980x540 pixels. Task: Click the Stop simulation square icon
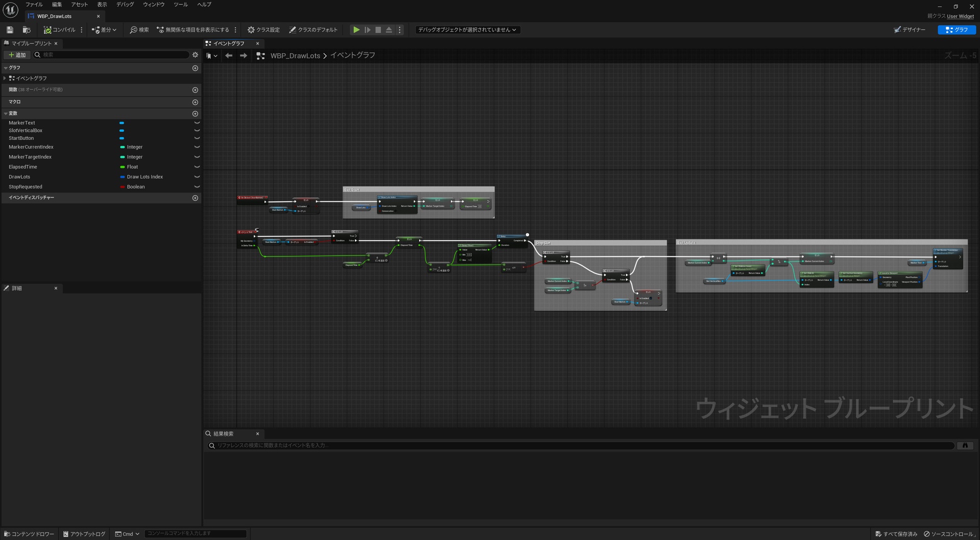(x=378, y=30)
